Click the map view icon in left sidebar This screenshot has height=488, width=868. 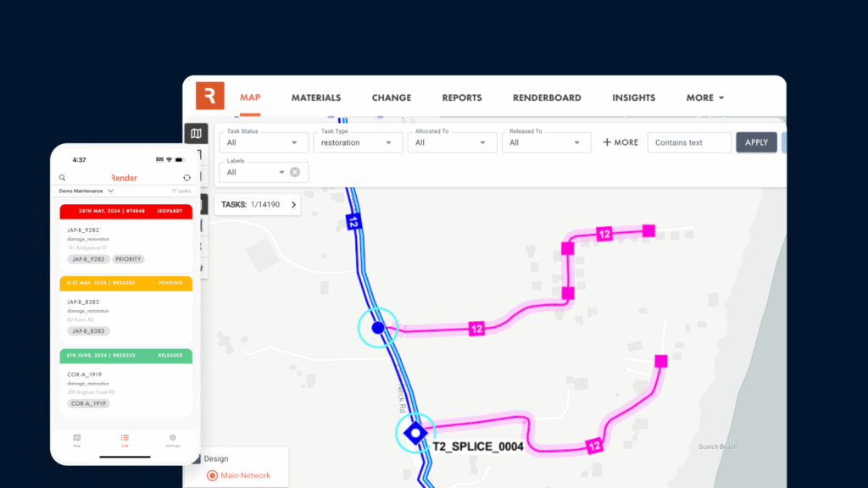coord(196,134)
